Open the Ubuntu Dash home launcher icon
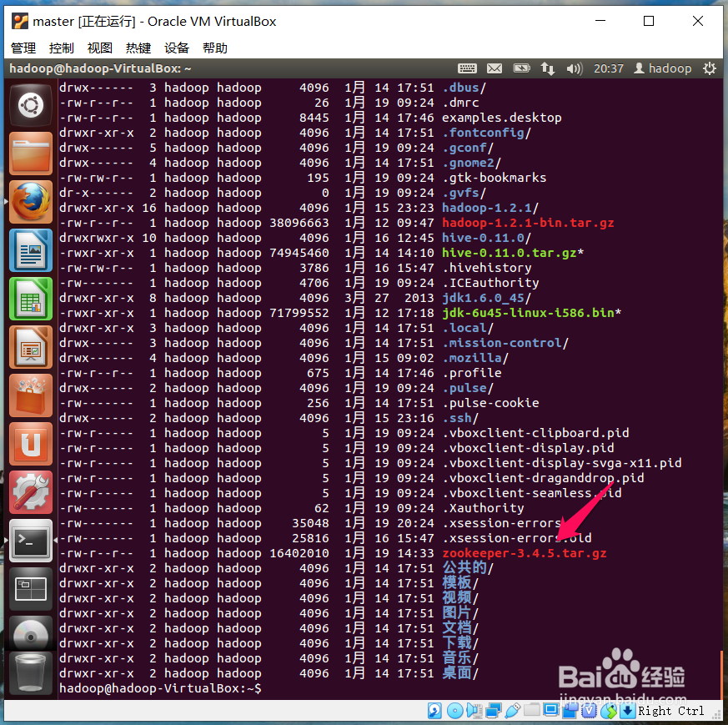728x725 pixels. [31, 105]
